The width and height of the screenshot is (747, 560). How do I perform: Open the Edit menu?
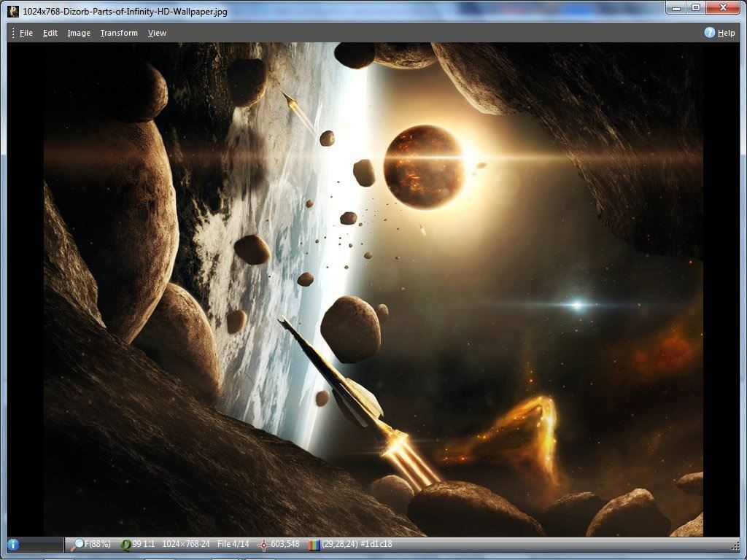50,33
